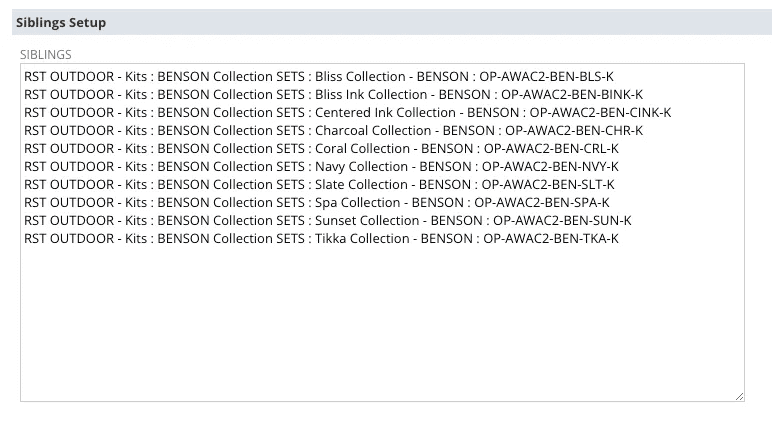772x421 pixels.
Task: Click the Sunset Collection sibling entry
Action: click(327, 221)
